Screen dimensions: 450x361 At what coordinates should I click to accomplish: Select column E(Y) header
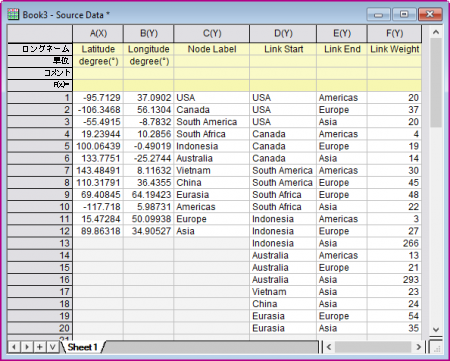342,33
